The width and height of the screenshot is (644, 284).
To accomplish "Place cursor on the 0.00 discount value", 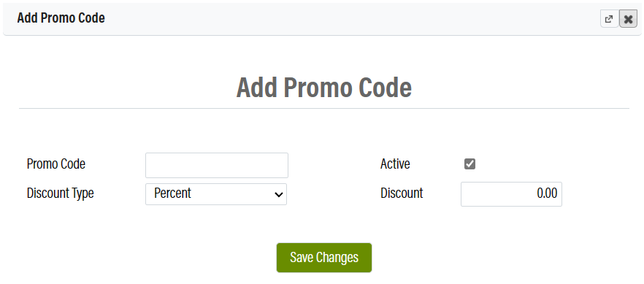I will [547, 193].
